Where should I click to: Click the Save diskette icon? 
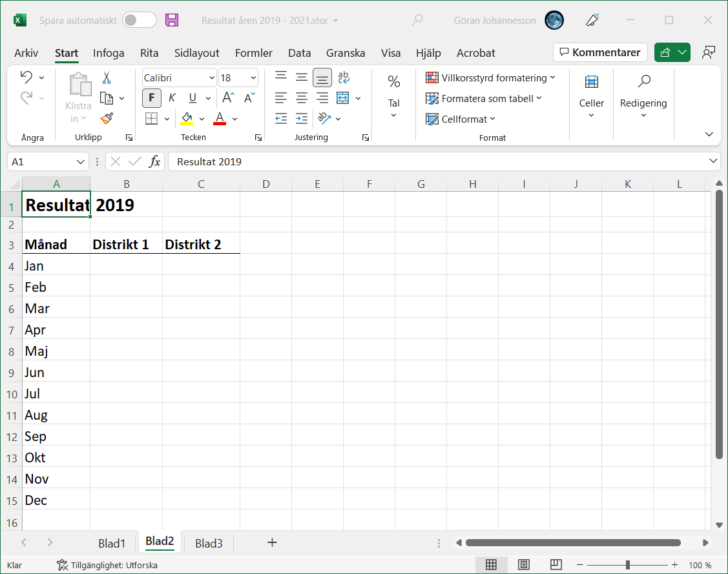pyautogui.click(x=172, y=20)
